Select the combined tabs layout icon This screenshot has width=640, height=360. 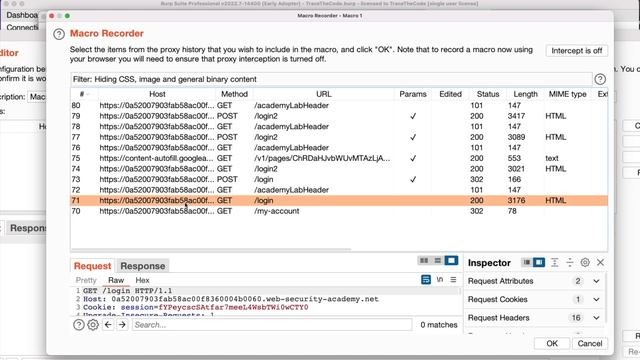[x=451, y=260]
